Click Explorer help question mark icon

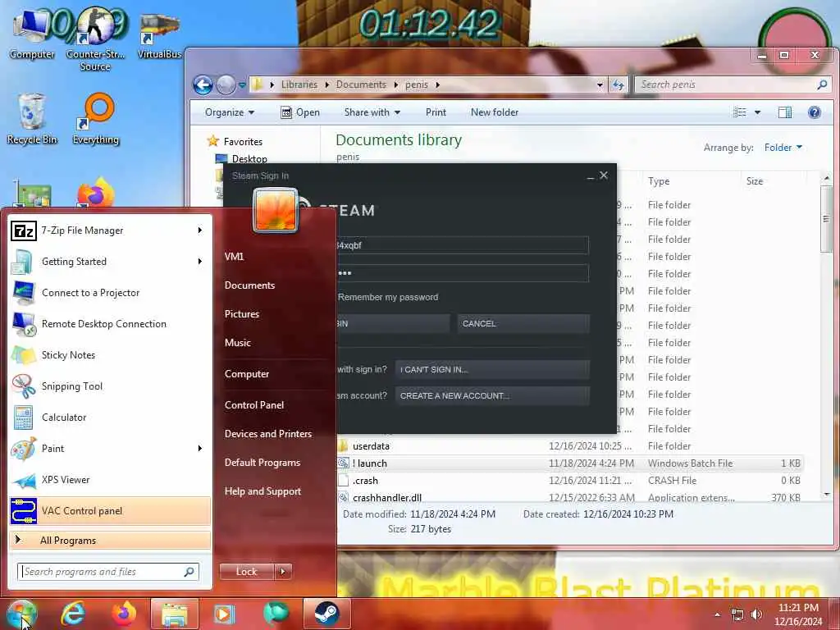click(x=815, y=112)
